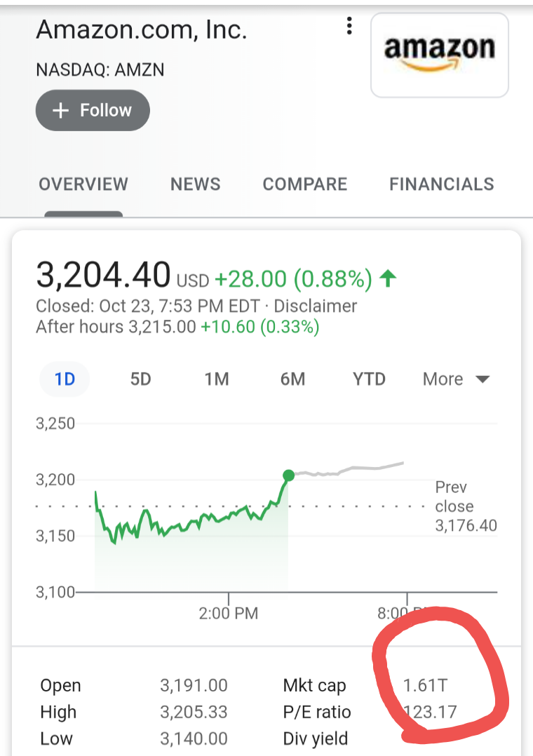Open the Disclaimer link

(x=316, y=306)
